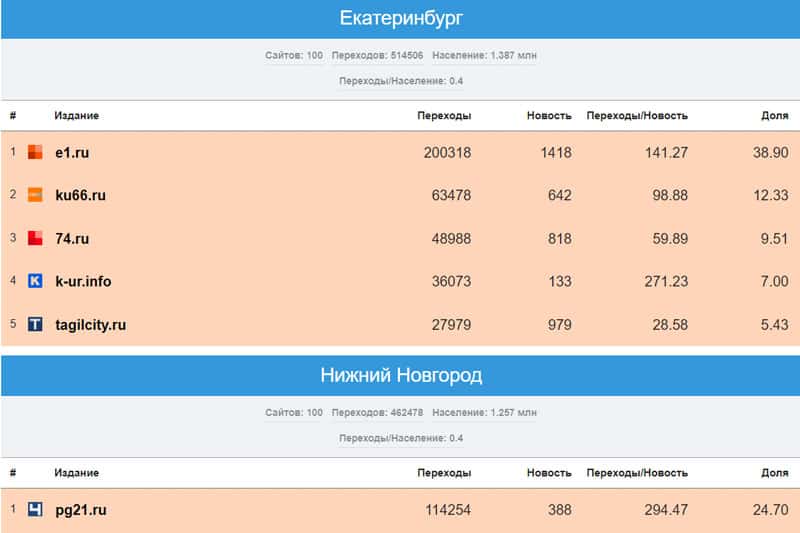Select the share 5.43 for tagilcity.ru
The height and width of the screenshot is (533, 800).
tap(774, 325)
